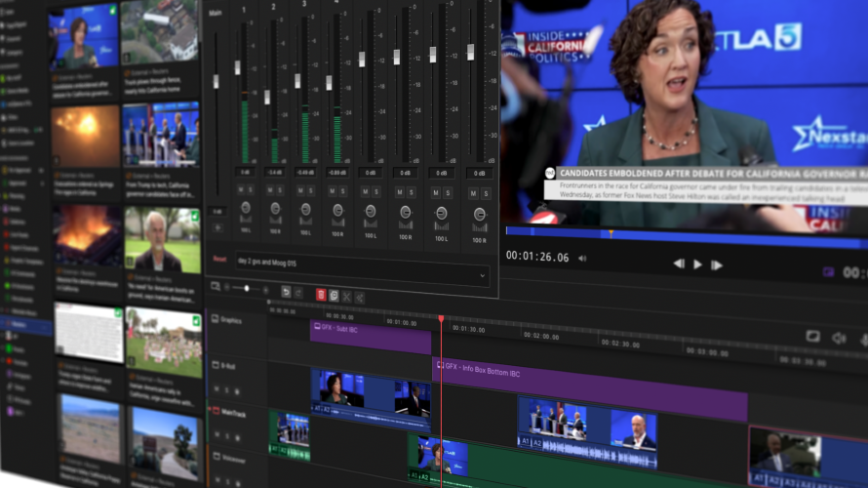Image resolution: width=868 pixels, height=488 pixels.
Task: Mute the B-Roll timeline track
Action: pos(217,389)
